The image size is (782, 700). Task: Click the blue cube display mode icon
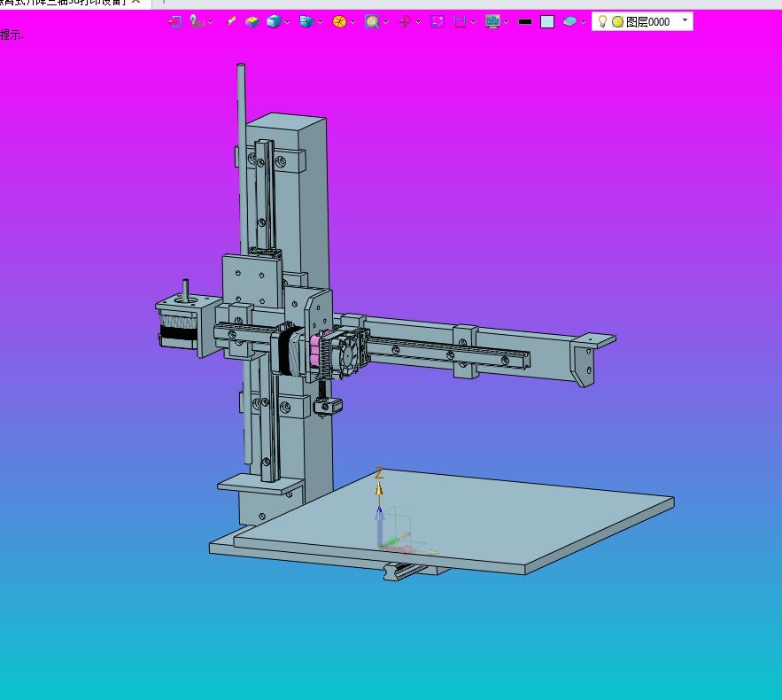pos(274,21)
